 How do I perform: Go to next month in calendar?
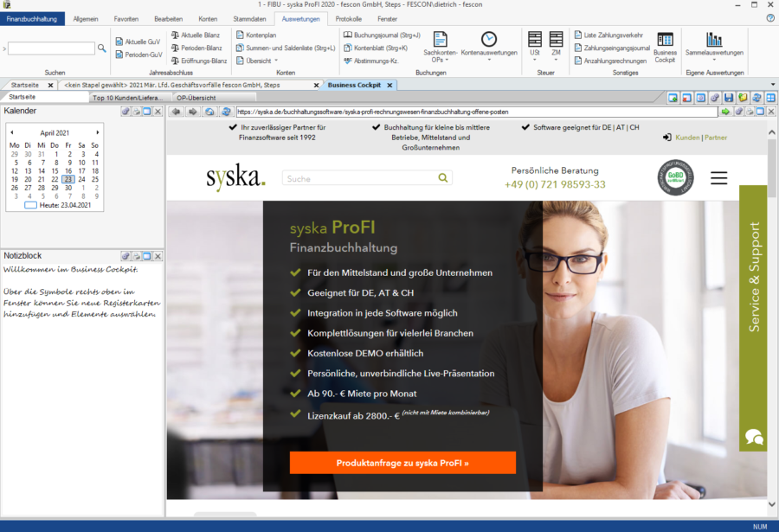click(x=98, y=132)
